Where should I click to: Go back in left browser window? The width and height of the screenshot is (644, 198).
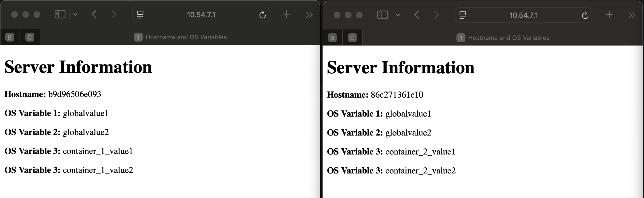click(x=94, y=15)
